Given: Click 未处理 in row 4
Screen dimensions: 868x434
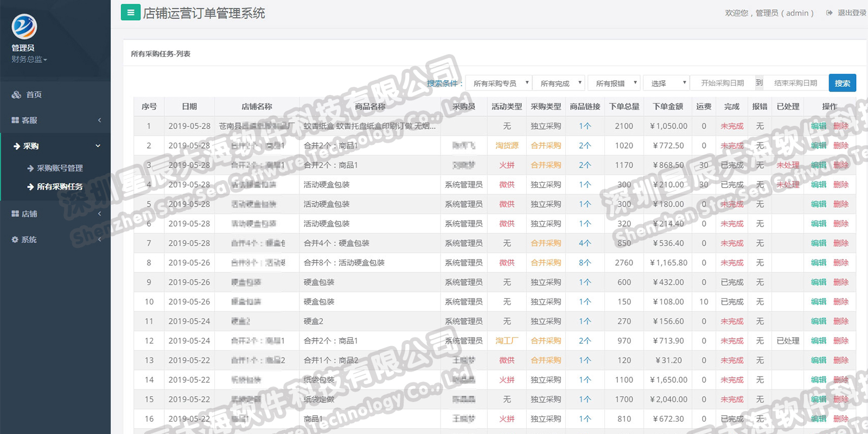Looking at the screenshot, I should tap(788, 184).
